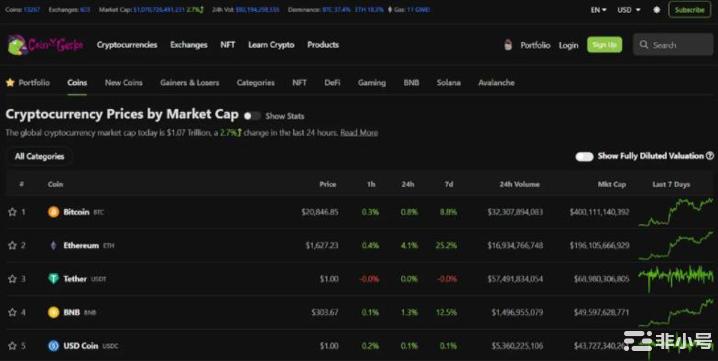Switch to the Categories tab

pyautogui.click(x=256, y=82)
